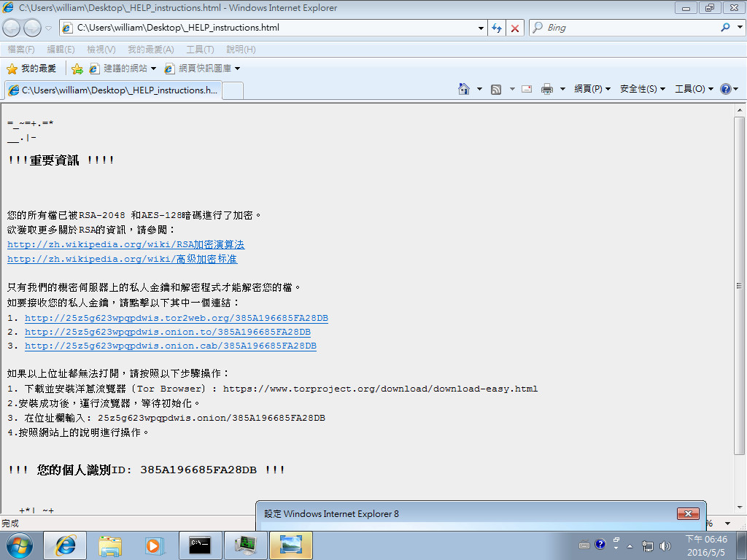Open the 檢視(V) menu

[x=101, y=50]
